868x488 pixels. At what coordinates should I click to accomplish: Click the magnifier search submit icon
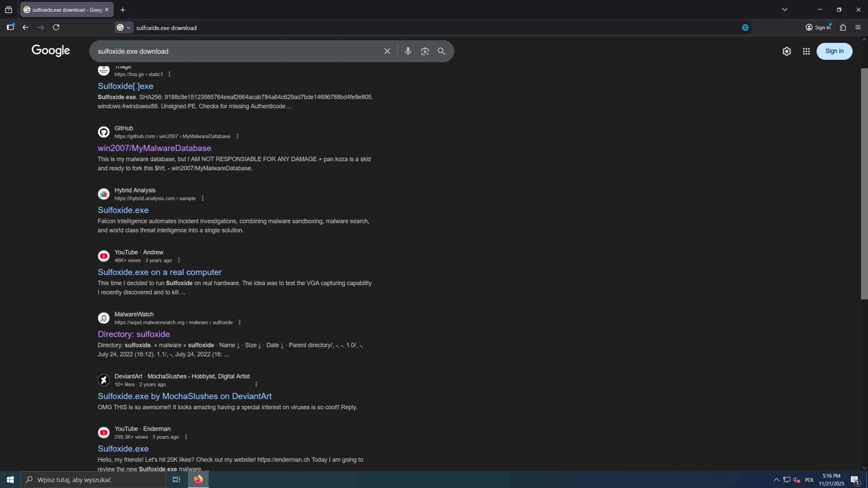(x=441, y=51)
